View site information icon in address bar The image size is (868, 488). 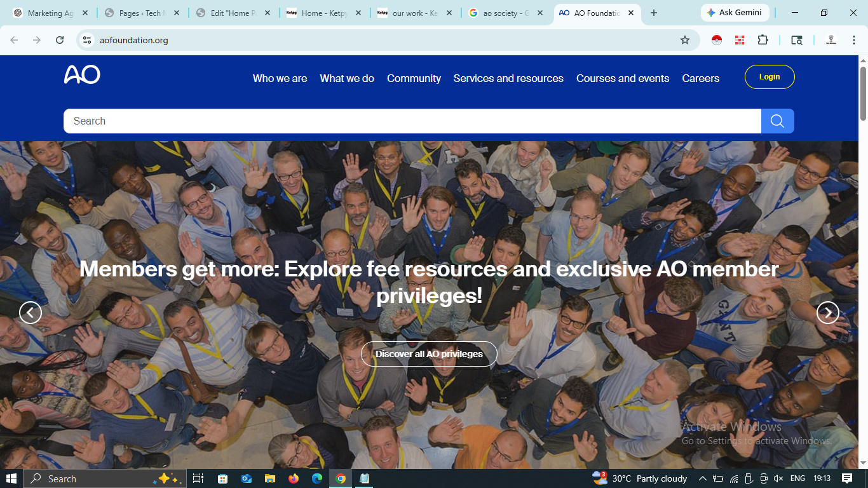coord(87,40)
